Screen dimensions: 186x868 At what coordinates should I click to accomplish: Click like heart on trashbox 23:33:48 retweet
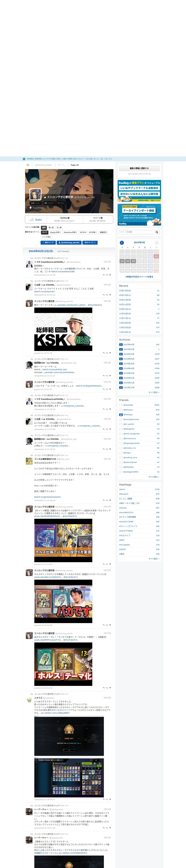tap(110, 275)
